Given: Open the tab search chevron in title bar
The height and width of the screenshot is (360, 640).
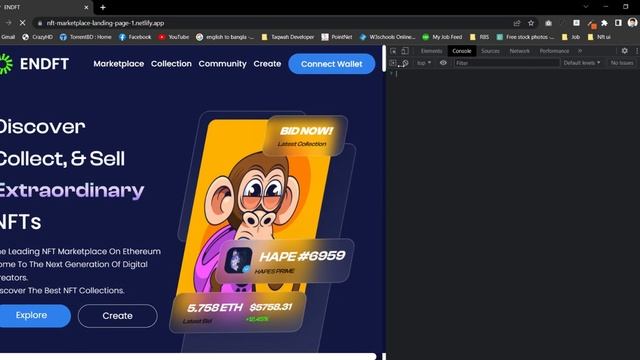Looking at the screenshot, I should pyautogui.click(x=586, y=7).
